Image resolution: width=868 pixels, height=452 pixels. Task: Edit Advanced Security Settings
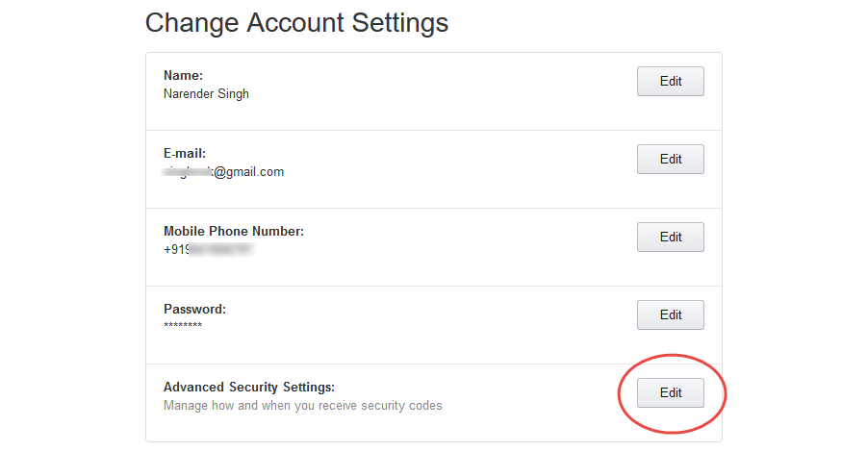coord(670,393)
